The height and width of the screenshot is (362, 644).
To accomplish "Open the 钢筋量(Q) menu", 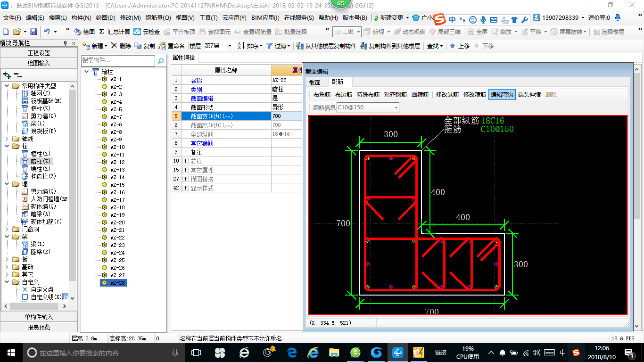I will click(x=158, y=18).
